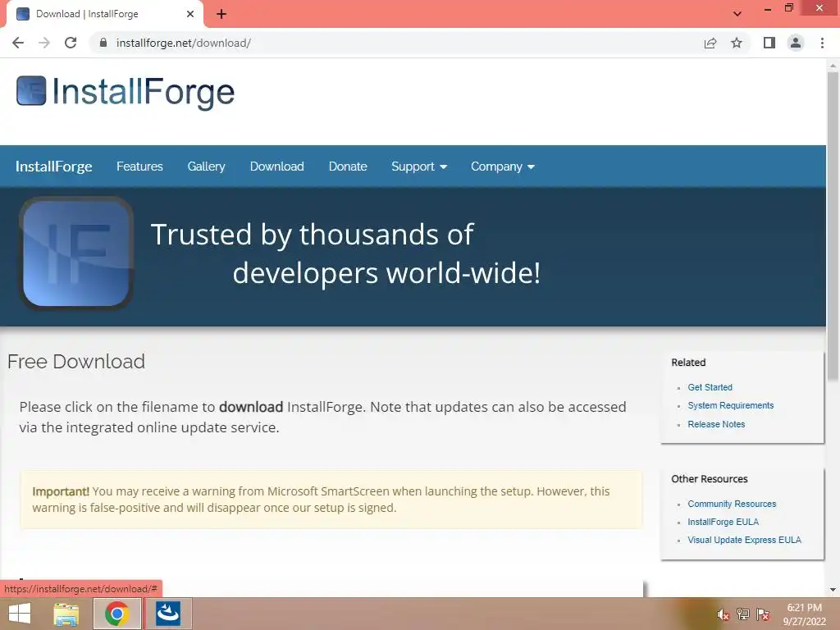This screenshot has height=630, width=840.
Task: Open the Community Resources link
Action: click(732, 504)
